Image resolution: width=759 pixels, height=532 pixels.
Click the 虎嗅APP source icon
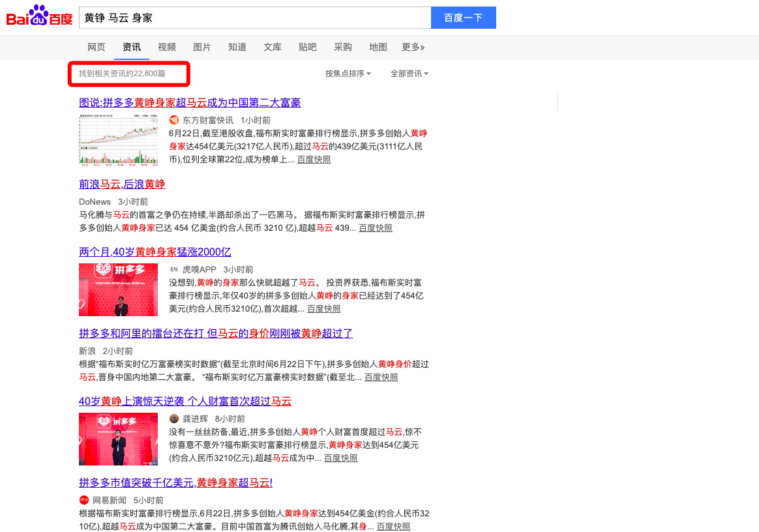[174, 269]
